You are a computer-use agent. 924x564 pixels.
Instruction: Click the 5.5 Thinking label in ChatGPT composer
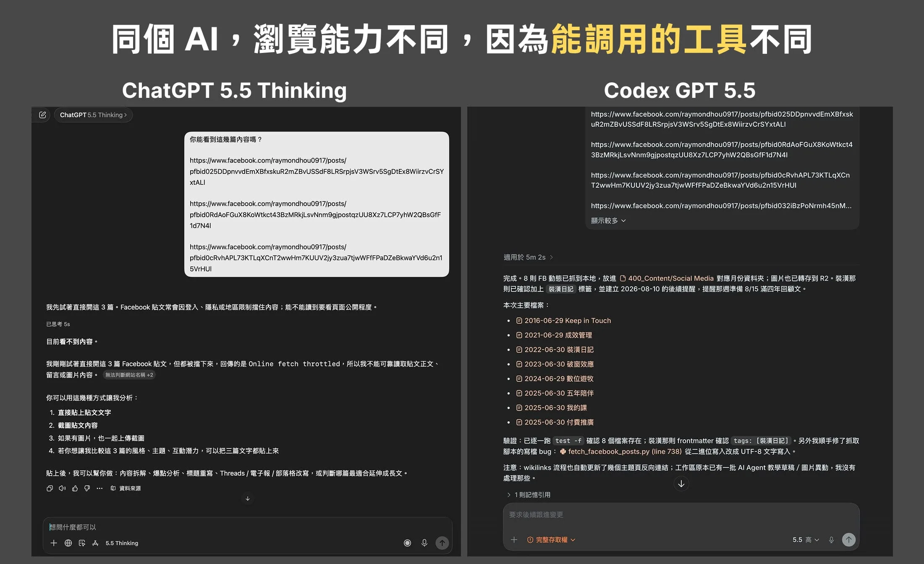click(x=122, y=543)
